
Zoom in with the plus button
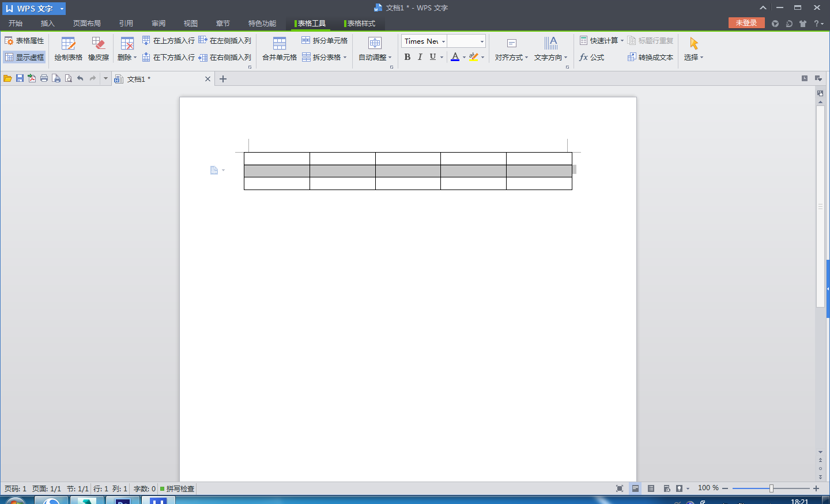(x=816, y=488)
